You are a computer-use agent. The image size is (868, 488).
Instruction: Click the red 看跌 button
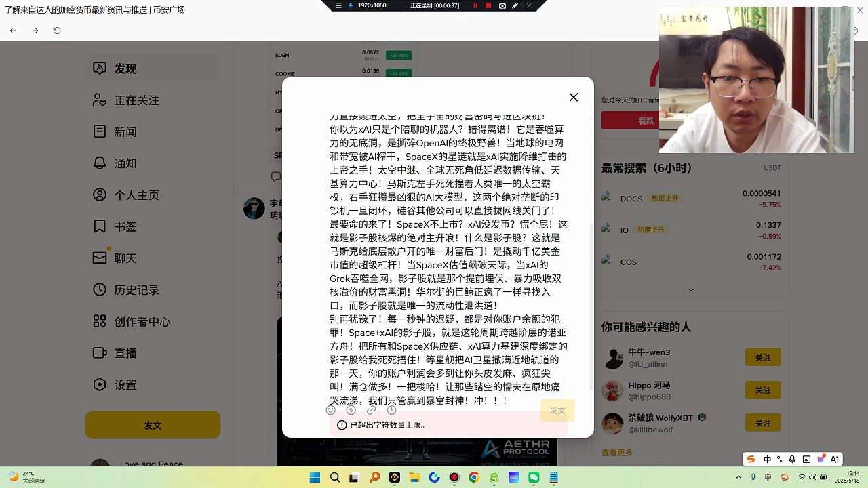646,121
